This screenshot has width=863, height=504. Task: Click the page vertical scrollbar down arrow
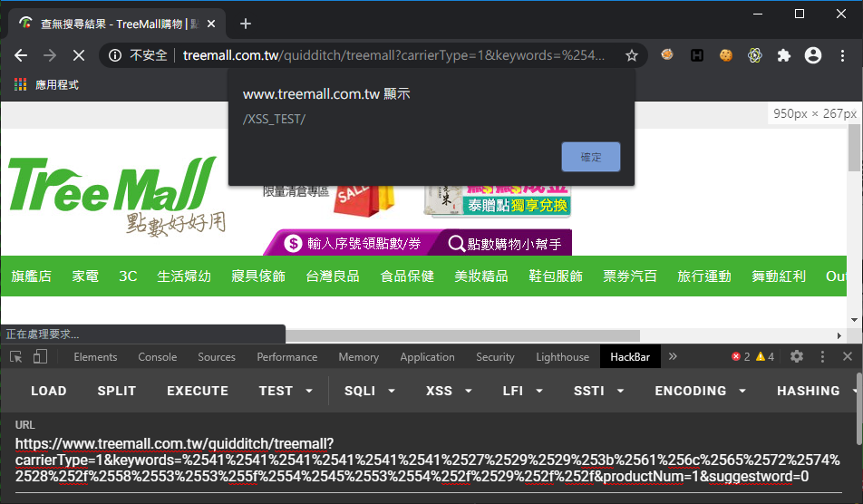tap(854, 320)
